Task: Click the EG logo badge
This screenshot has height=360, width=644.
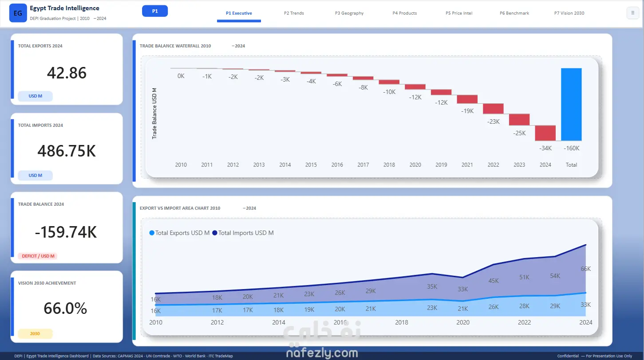Action: (18, 13)
